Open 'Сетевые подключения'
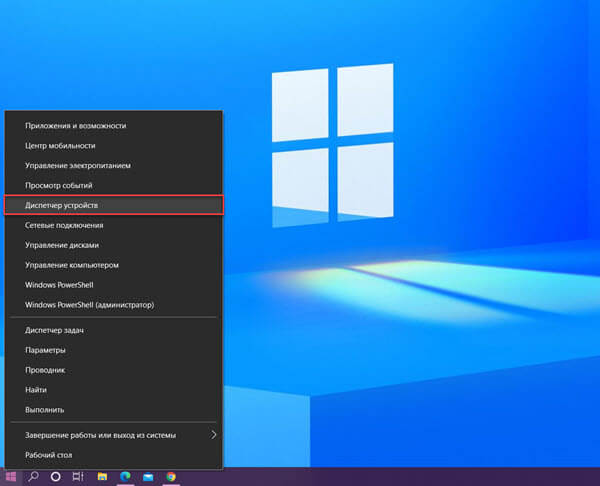Screen dimensions: 600x486 click(x=77, y=225)
